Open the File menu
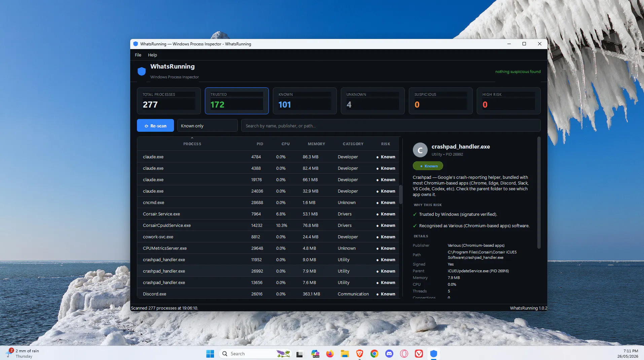Screen dimensions: 644x360 point(138,55)
